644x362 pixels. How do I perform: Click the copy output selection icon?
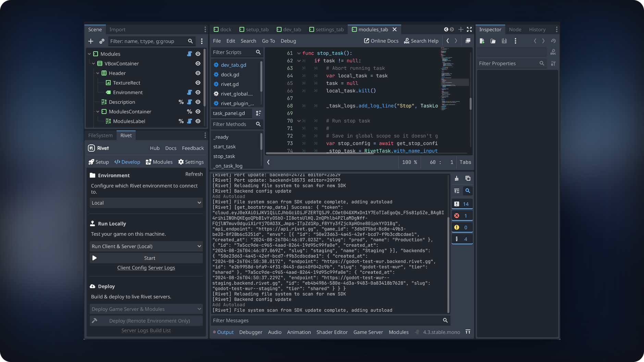pyautogui.click(x=468, y=179)
